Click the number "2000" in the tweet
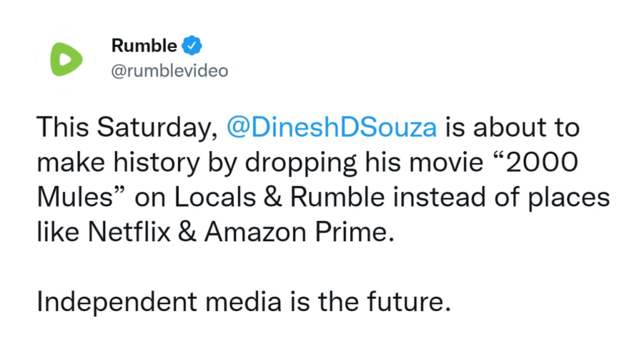This screenshot has width=644, height=354. (x=544, y=163)
